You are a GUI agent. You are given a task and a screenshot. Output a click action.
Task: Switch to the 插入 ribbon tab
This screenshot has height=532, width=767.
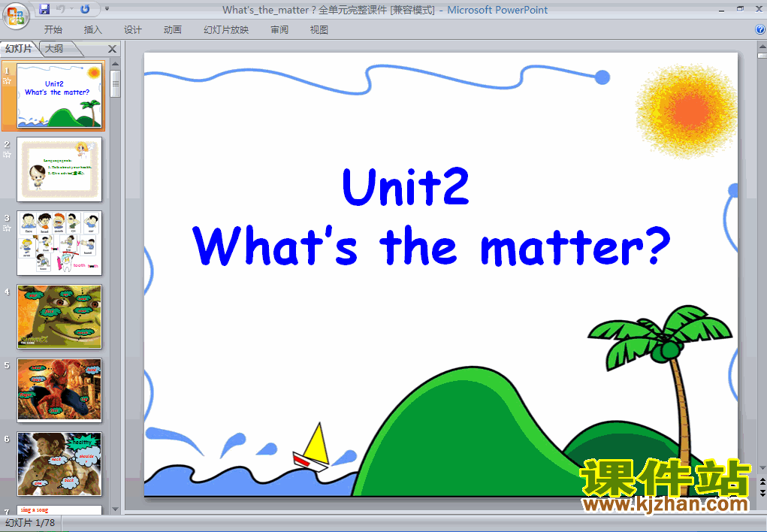[93, 30]
